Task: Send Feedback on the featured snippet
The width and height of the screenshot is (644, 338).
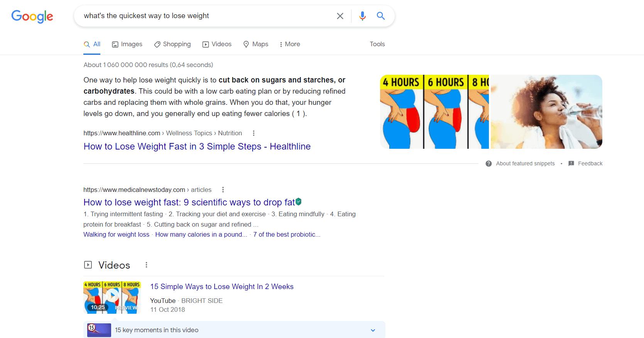Action: pyautogui.click(x=590, y=163)
